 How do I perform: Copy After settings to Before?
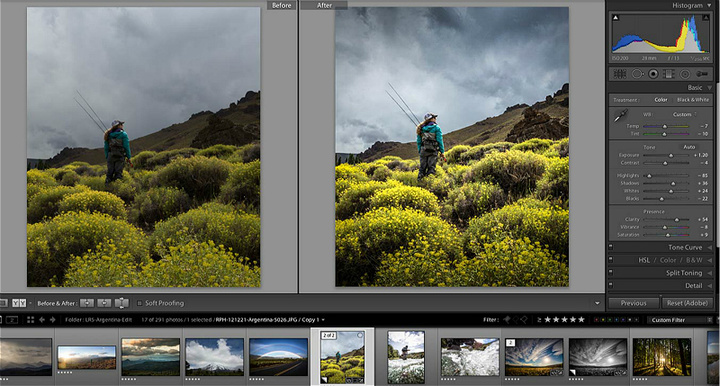coord(104,303)
